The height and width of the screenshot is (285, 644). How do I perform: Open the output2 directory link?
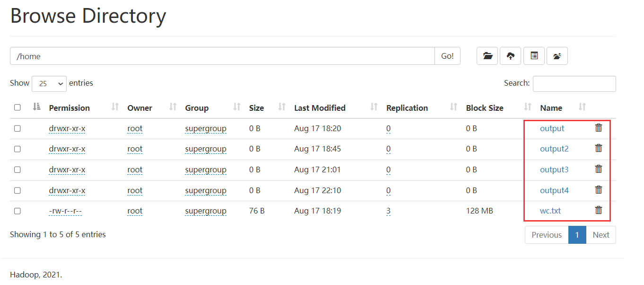tap(554, 149)
